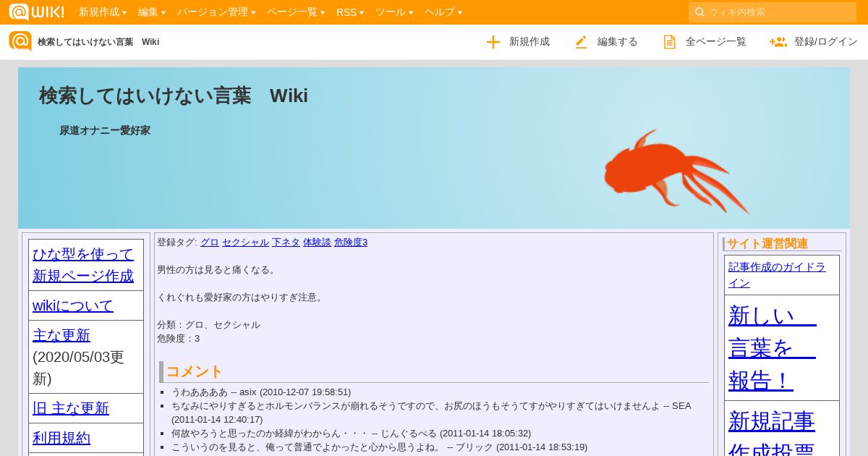Screen dimensions: 868x456
Task: Click the じんぐるべる comment entry
Action: coord(351,434)
